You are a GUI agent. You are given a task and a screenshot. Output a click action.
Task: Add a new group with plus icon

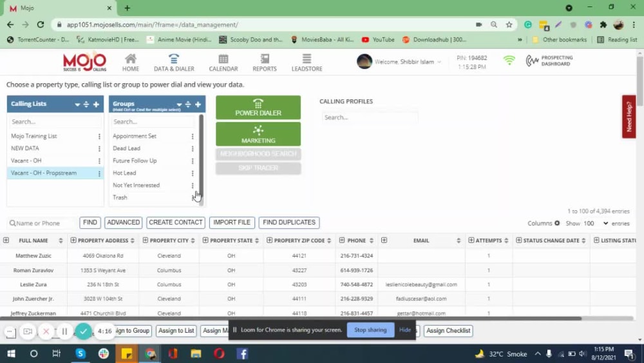198,104
